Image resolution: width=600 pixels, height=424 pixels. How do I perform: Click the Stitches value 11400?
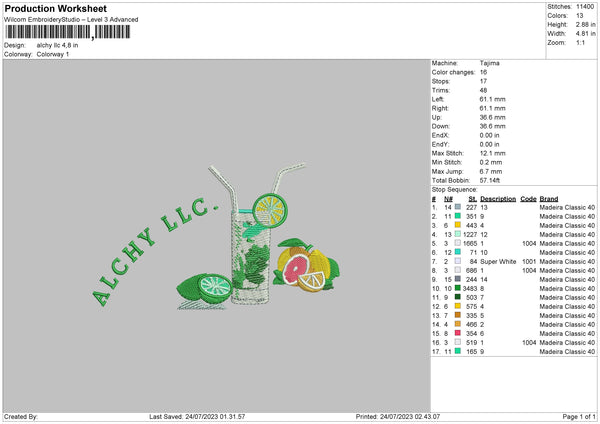(x=585, y=7)
